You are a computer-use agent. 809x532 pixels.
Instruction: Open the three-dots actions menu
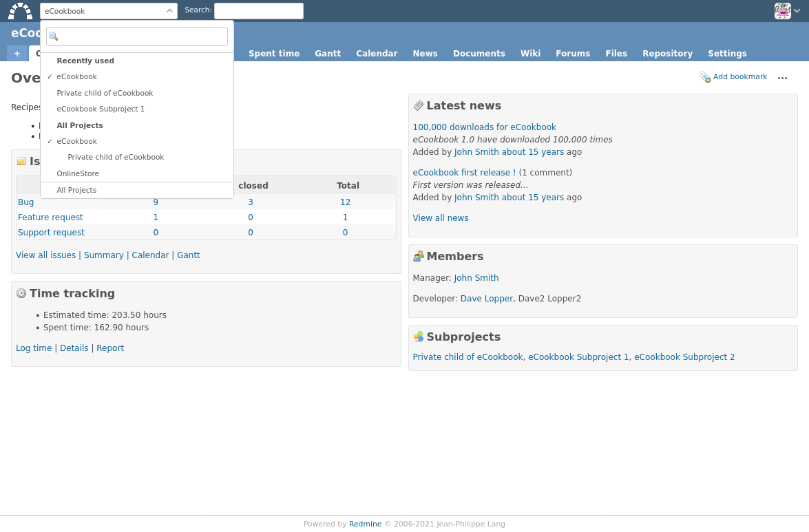point(783,78)
